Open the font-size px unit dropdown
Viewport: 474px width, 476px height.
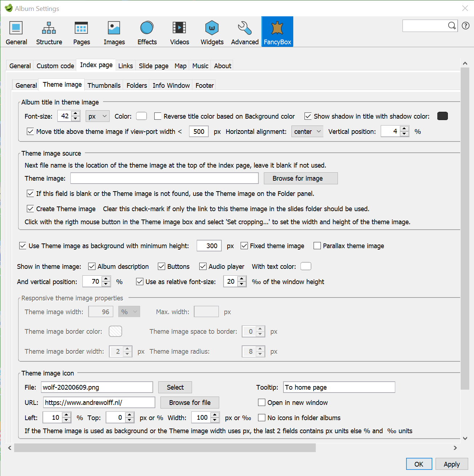point(98,116)
